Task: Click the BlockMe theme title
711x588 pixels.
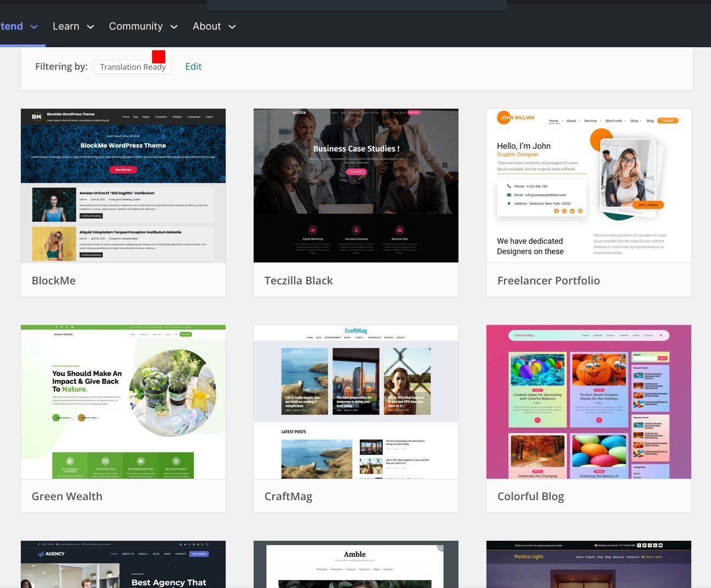Action: 54,281
